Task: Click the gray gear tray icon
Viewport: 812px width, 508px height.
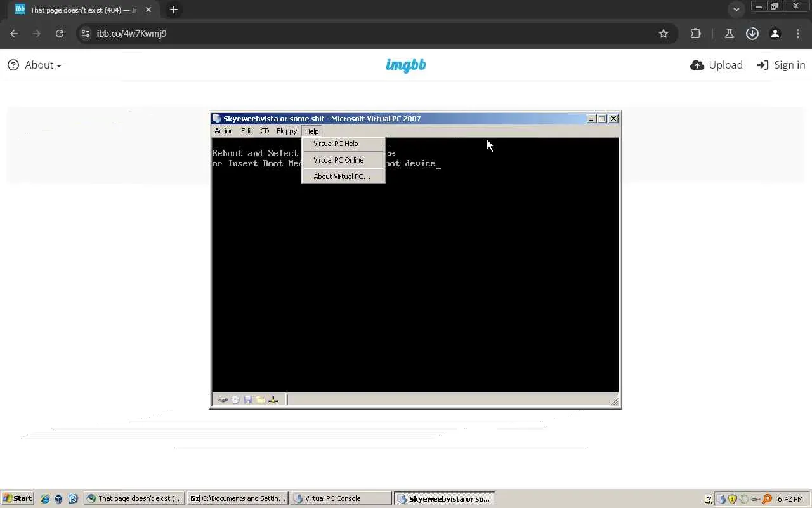Action: [744, 499]
